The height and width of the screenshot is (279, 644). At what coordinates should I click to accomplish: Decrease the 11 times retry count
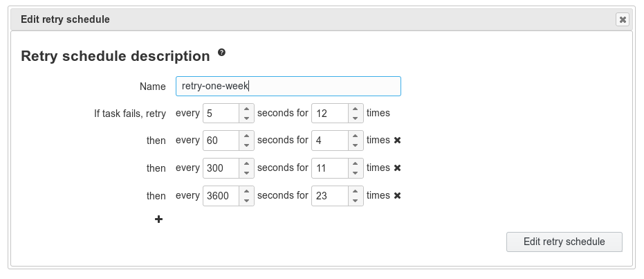tap(356, 173)
